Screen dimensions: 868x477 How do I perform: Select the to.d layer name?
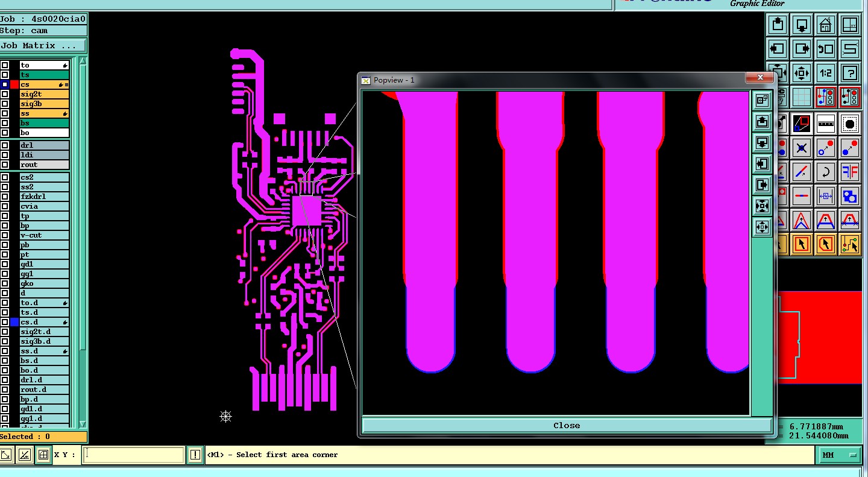pyautogui.click(x=45, y=303)
